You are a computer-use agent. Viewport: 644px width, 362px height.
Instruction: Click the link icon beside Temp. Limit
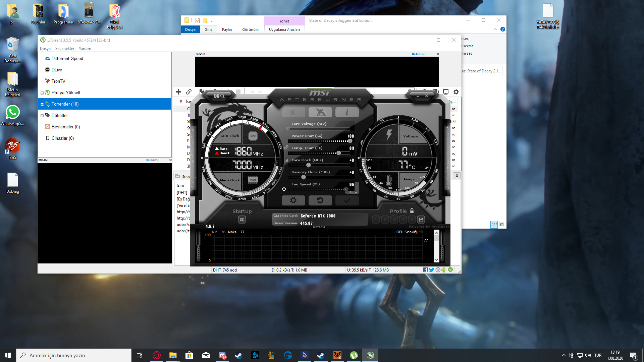pos(286,147)
